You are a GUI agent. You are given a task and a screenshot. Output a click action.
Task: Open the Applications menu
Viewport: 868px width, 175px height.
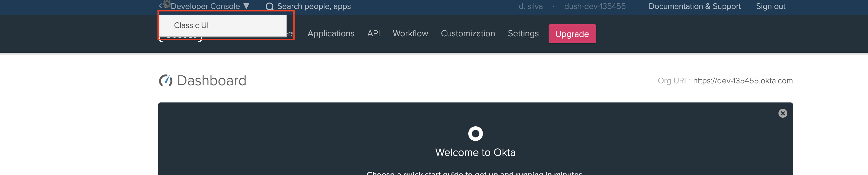331,33
